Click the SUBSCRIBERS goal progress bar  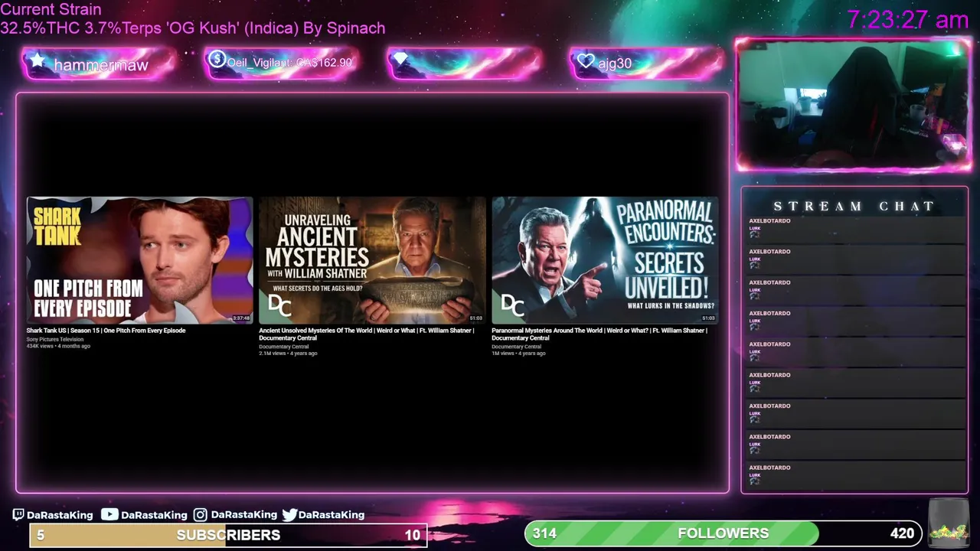(x=228, y=535)
